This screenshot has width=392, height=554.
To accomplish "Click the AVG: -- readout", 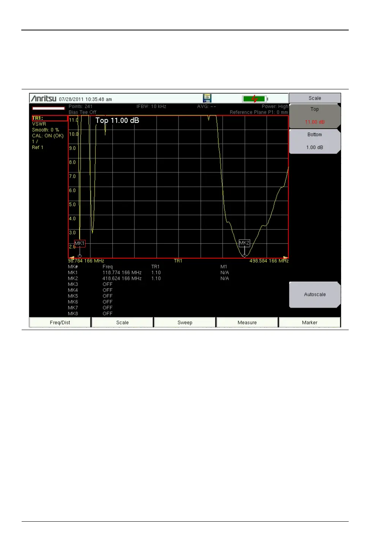I will pos(207,106).
